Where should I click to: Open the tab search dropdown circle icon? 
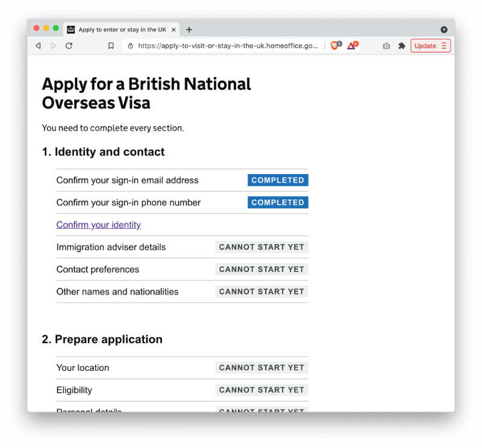coord(444,30)
